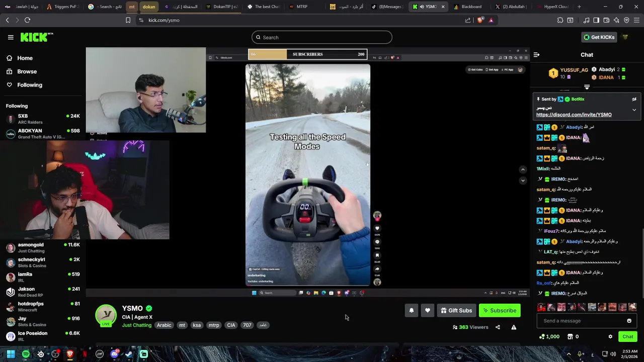Open Spotify from the taskbar
Viewport: 644px width, 362px height.
click(x=26, y=354)
